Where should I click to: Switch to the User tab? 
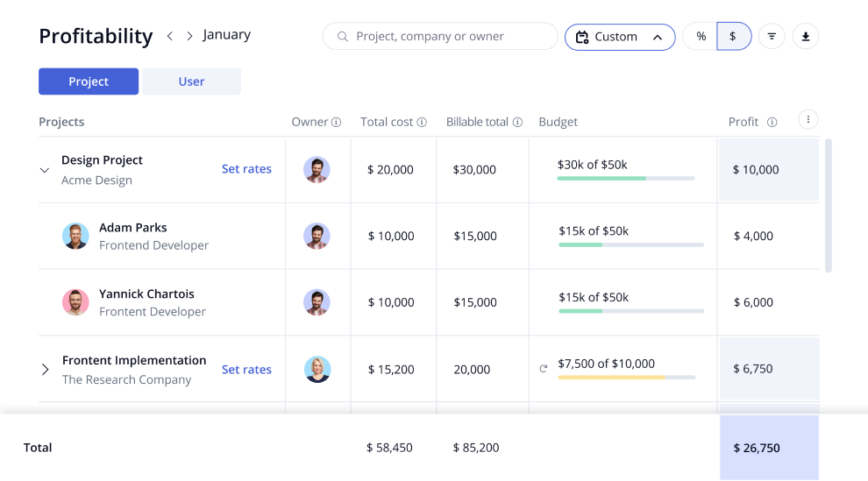point(191,81)
